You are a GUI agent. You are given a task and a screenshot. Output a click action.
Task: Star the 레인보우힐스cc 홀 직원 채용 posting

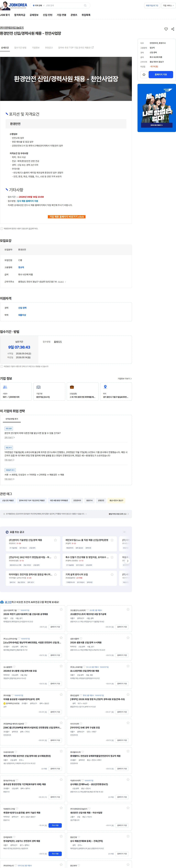tap(112, 540)
